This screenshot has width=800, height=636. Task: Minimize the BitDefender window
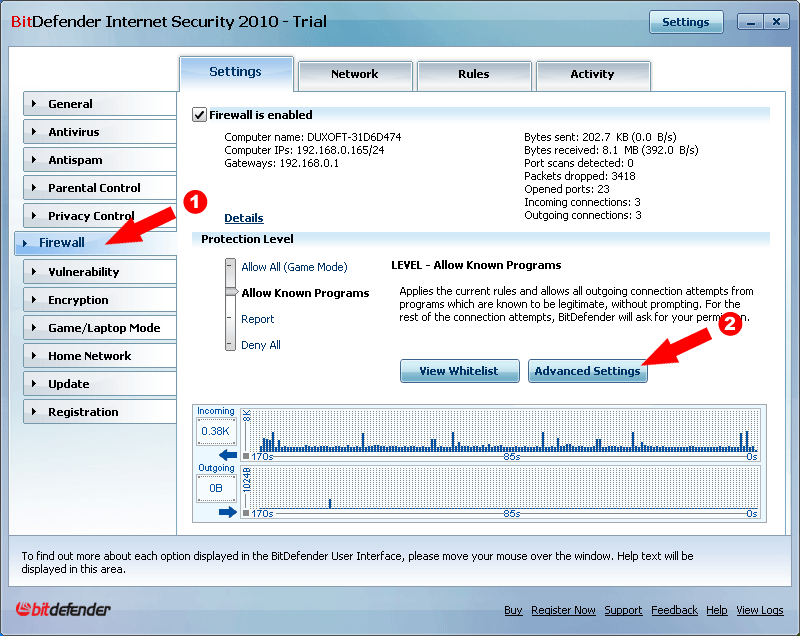tap(751, 22)
